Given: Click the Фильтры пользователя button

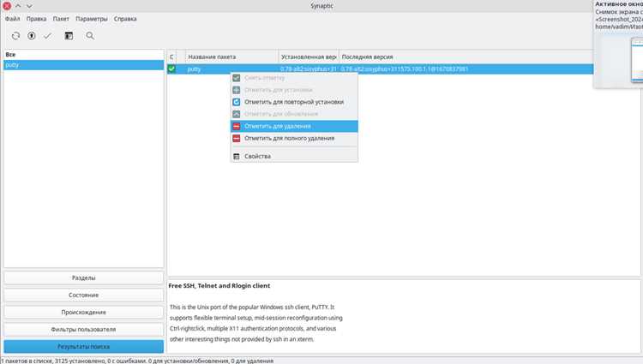Looking at the screenshot, I should click(84, 329).
